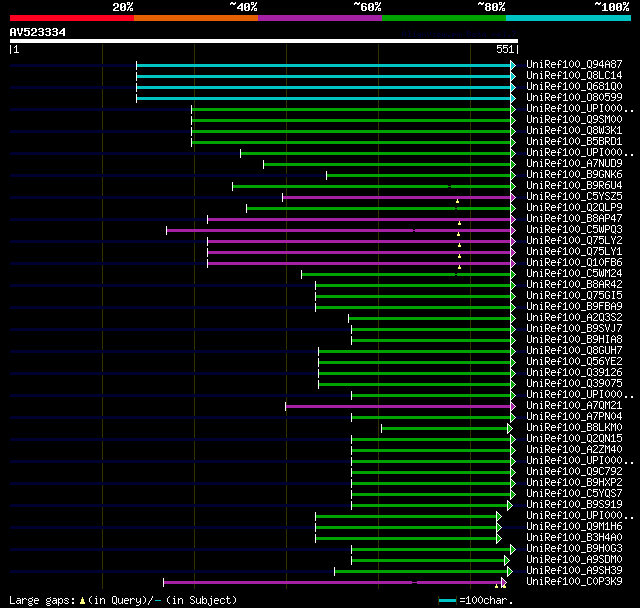Viewport: 640px width, 608px height.
Task: Choose the UniRef100_C5WPQ3 entry
Action: (574, 229)
